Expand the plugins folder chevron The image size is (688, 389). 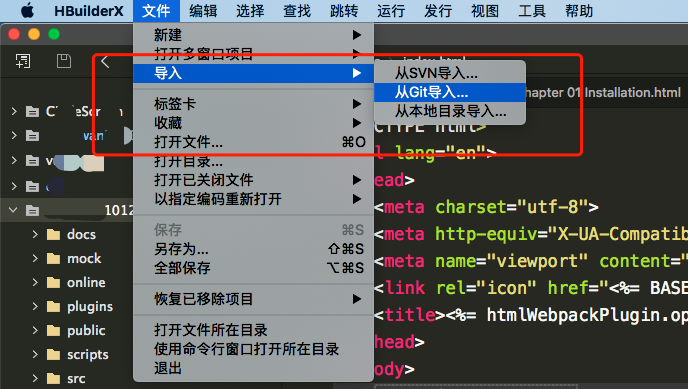point(35,307)
